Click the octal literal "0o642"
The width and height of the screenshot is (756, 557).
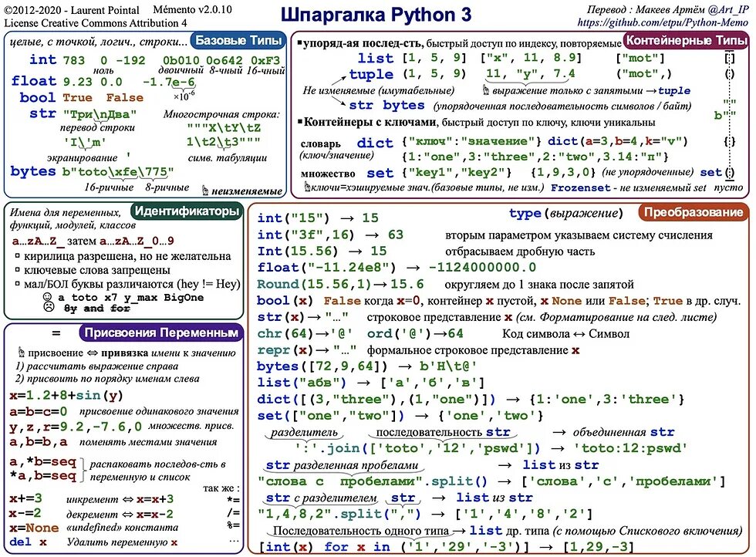pos(224,61)
